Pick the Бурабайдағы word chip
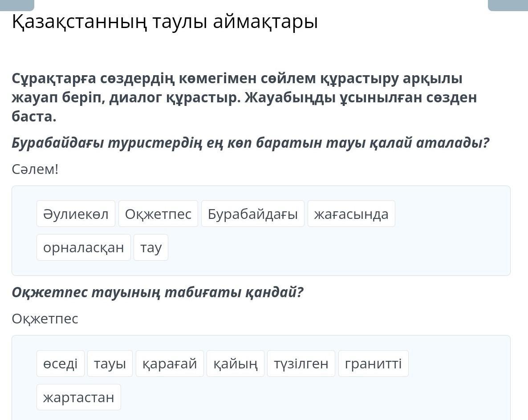This screenshot has width=528, height=420. tap(252, 214)
